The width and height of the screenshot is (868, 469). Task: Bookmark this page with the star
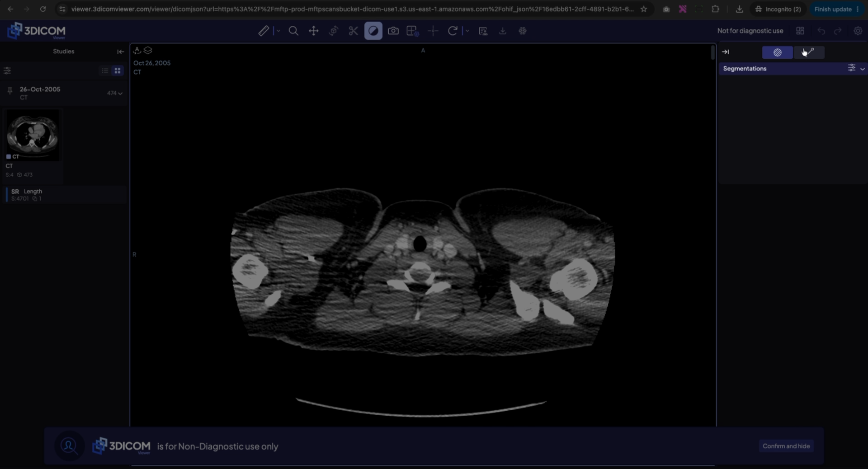(644, 9)
